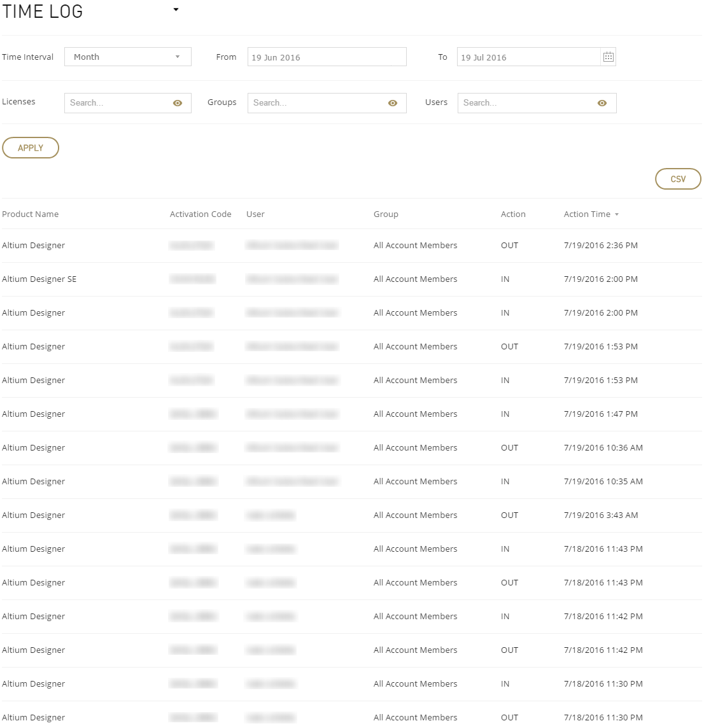Viewport: 704px width, 728px height.
Task: Select the Altium Designer SE row
Action: (x=39, y=279)
